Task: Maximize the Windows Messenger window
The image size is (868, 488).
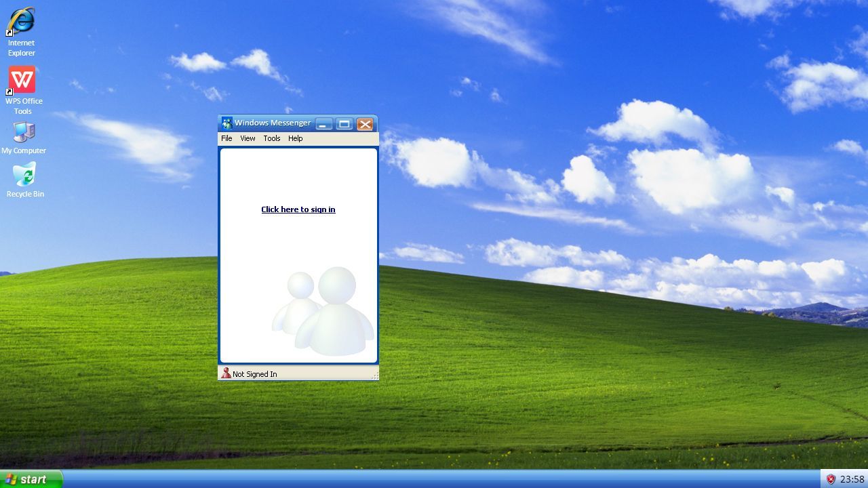Action: coord(344,123)
